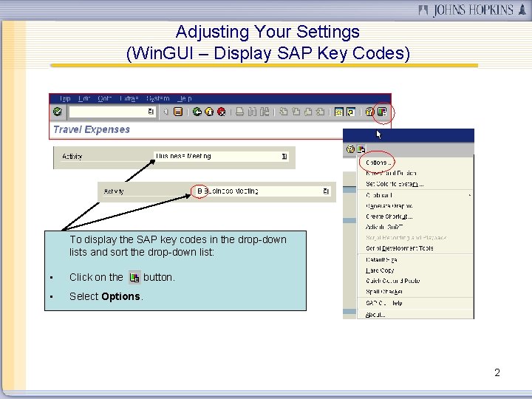Choose Activate GuiXT menu entry

click(384, 227)
